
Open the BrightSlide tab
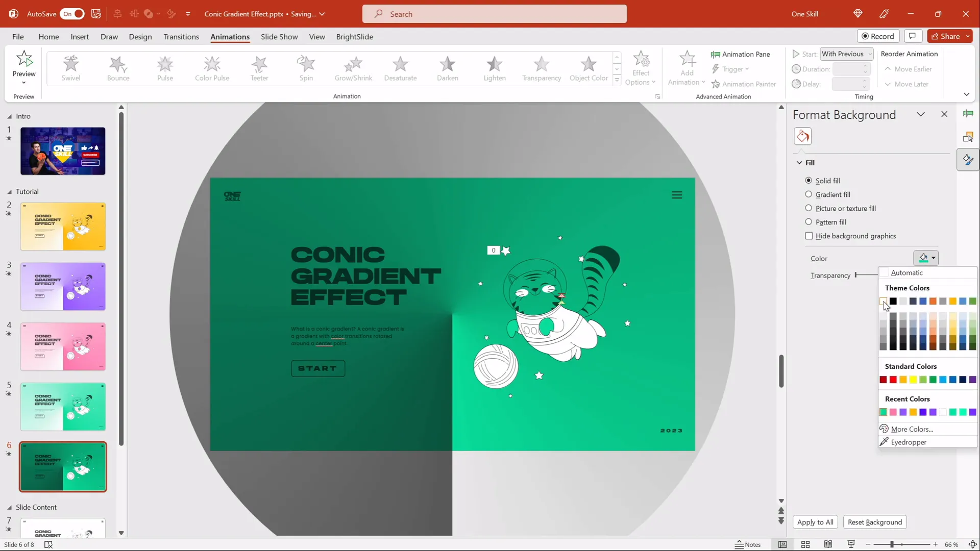point(354,37)
